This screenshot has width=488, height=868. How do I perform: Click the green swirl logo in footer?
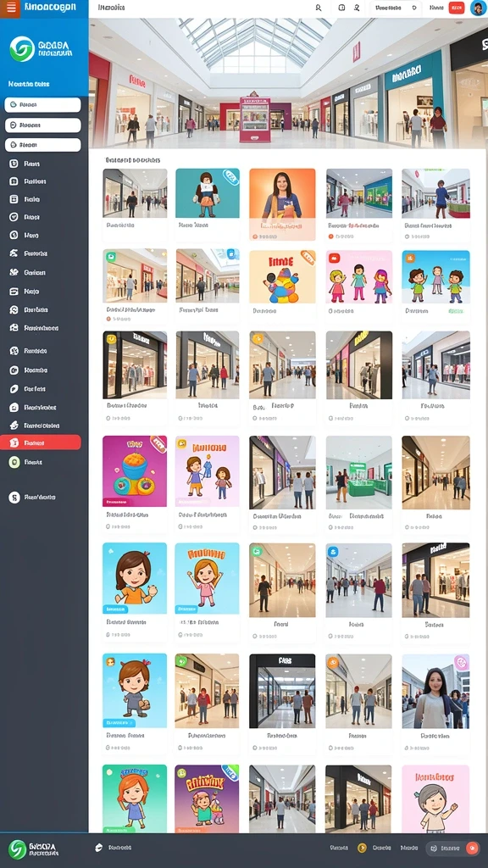17,849
